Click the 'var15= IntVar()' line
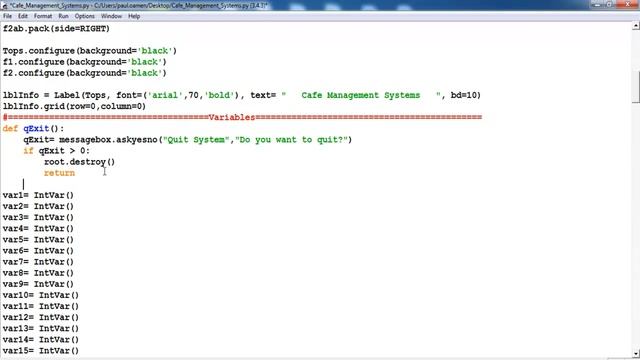This screenshot has width=640, height=360. pos(41,351)
